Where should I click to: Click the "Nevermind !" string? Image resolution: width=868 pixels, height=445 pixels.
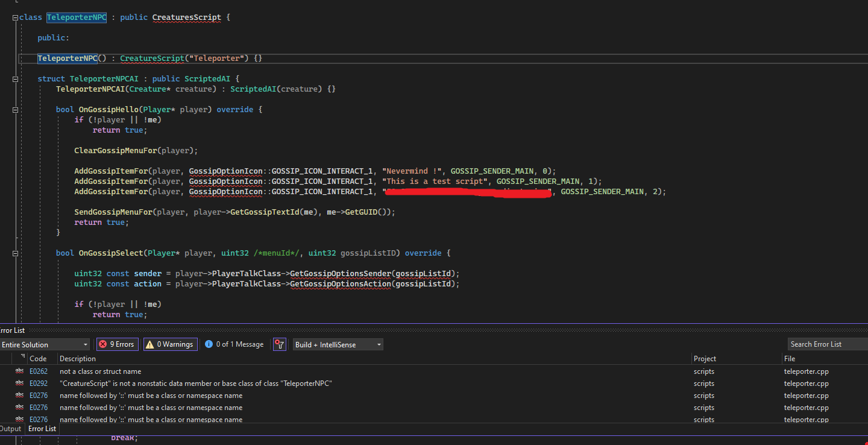[x=414, y=171]
